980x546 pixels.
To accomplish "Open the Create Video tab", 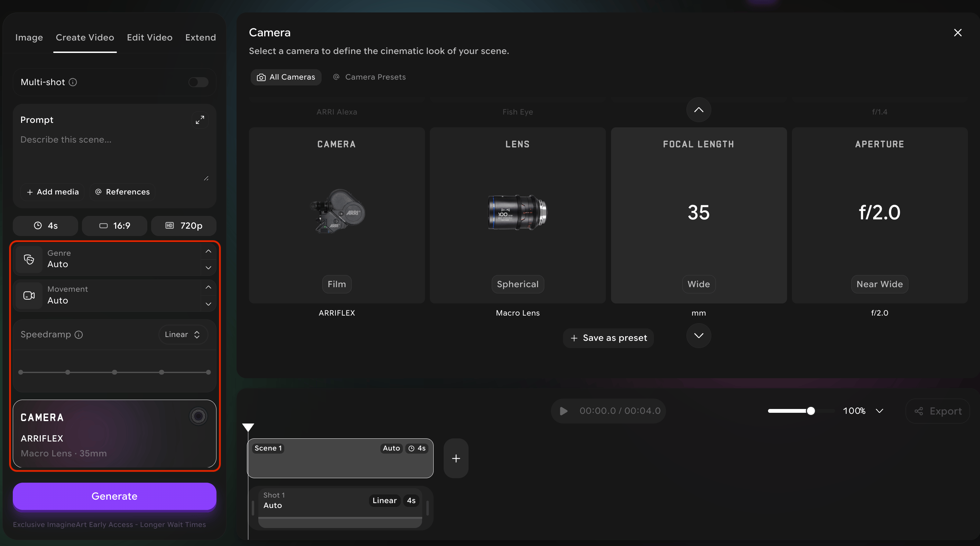I will click(x=85, y=37).
